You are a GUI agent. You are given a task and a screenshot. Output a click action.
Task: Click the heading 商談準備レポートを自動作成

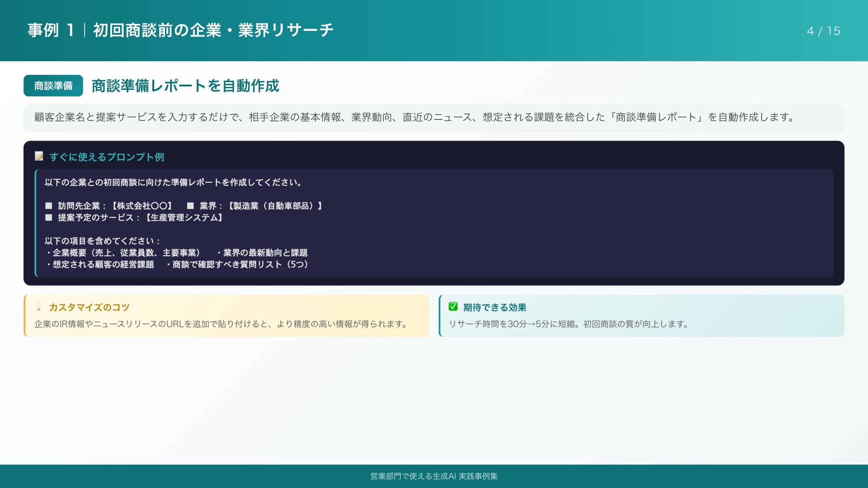tap(185, 86)
